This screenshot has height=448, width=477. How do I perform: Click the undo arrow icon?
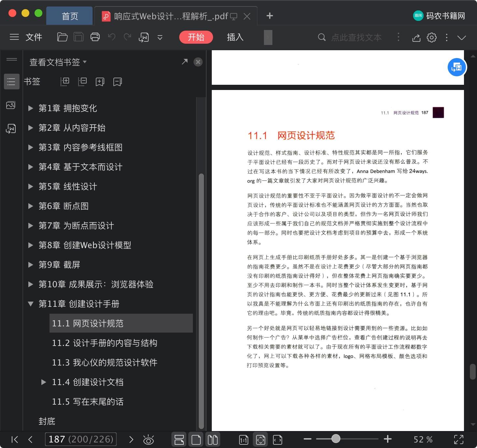pos(112,37)
